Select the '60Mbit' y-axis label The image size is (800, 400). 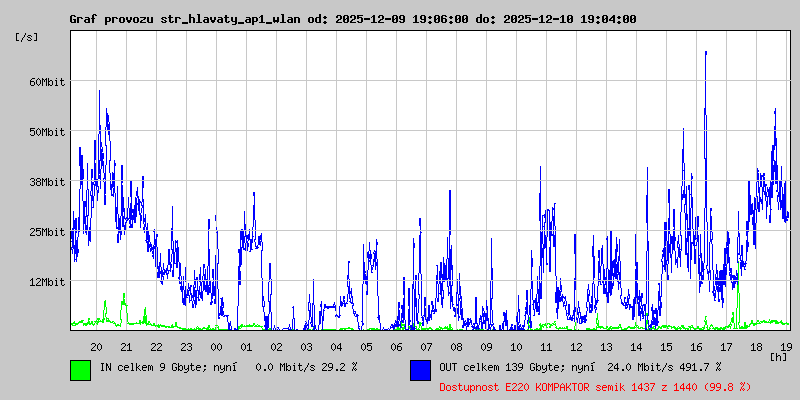(x=47, y=82)
